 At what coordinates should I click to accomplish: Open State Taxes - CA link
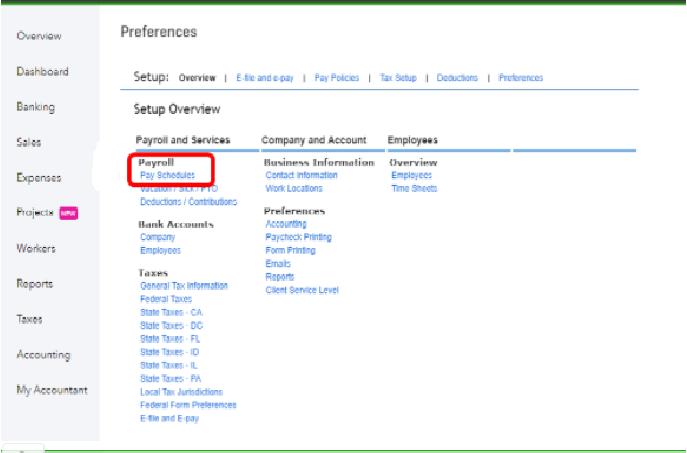click(172, 312)
